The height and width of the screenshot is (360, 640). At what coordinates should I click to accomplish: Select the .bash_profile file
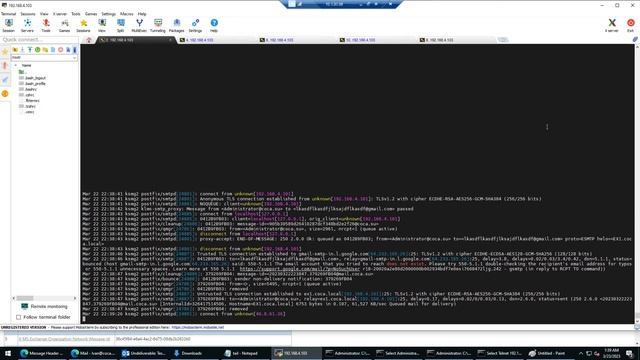coord(32,83)
